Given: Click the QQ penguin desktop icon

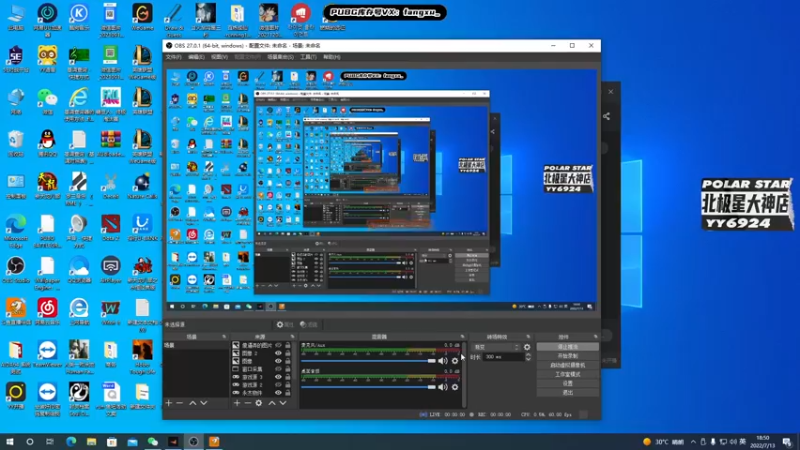Looking at the screenshot, I should (47, 143).
